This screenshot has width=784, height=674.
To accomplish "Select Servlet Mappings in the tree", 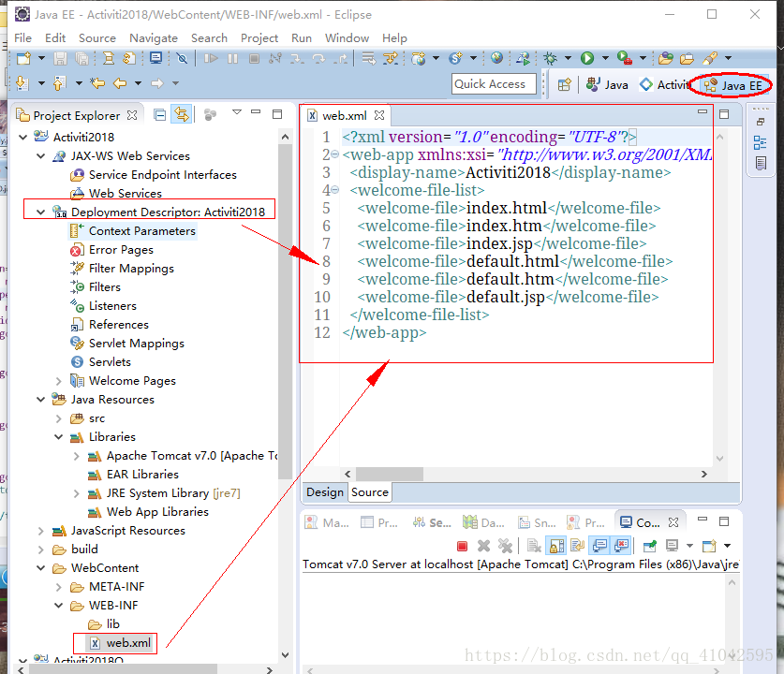I will tap(127, 344).
